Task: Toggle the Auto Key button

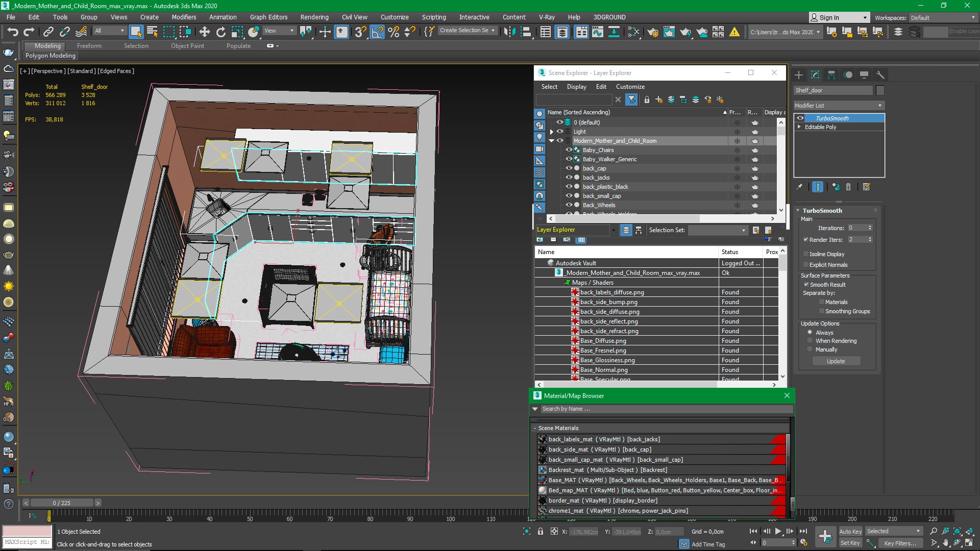Action: tap(850, 532)
